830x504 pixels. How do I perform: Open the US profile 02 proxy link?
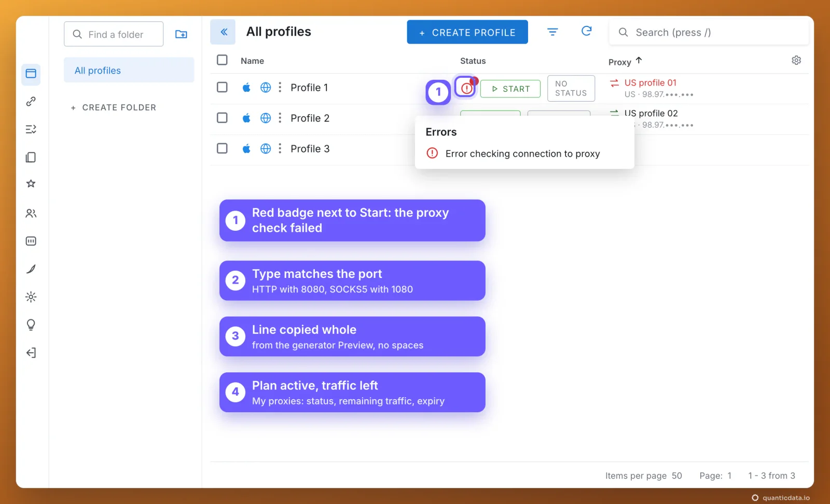click(x=651, y=113)
